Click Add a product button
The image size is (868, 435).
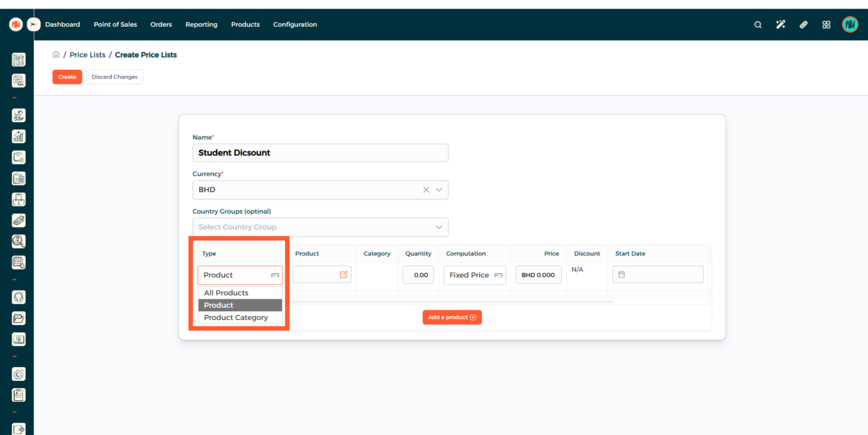coord(452,318)
